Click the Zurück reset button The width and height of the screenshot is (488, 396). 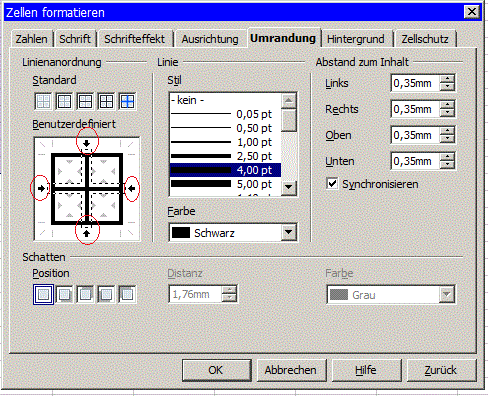441,370
